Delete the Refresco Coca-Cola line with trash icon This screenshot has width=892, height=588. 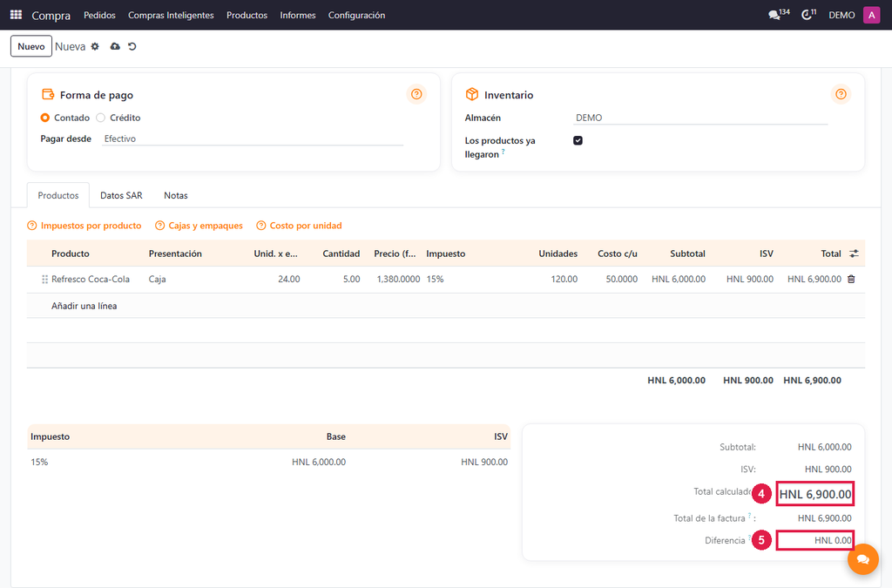(851, 280)
